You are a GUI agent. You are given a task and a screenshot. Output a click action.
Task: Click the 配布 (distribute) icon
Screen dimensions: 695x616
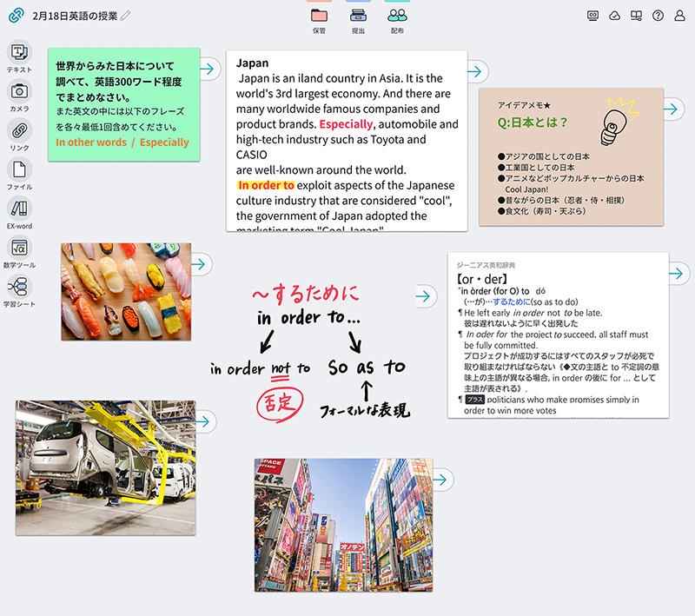click(397, 16)
